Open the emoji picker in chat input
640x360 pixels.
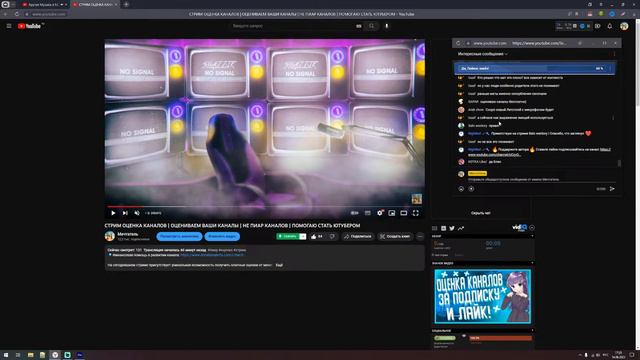coord(461,189)
